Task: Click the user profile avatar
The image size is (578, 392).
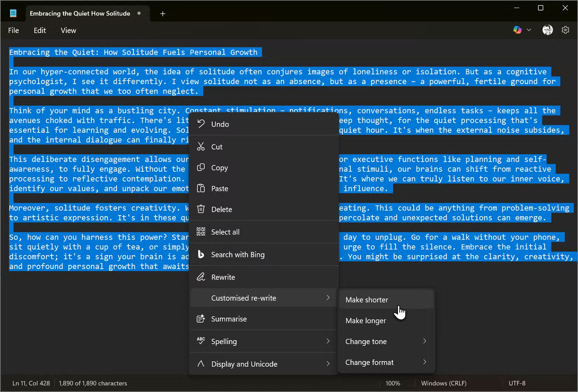Action: pos(548,30)
